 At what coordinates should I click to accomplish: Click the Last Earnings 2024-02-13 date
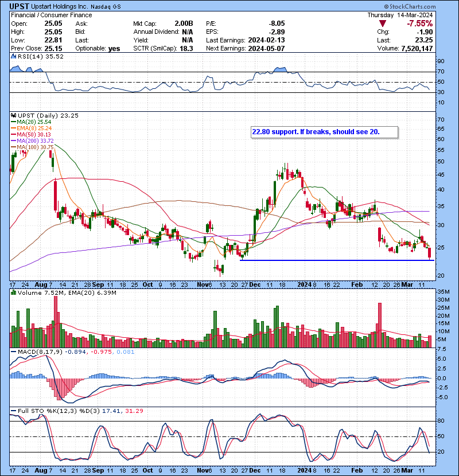pyautogui.click(x=266, y=40)
